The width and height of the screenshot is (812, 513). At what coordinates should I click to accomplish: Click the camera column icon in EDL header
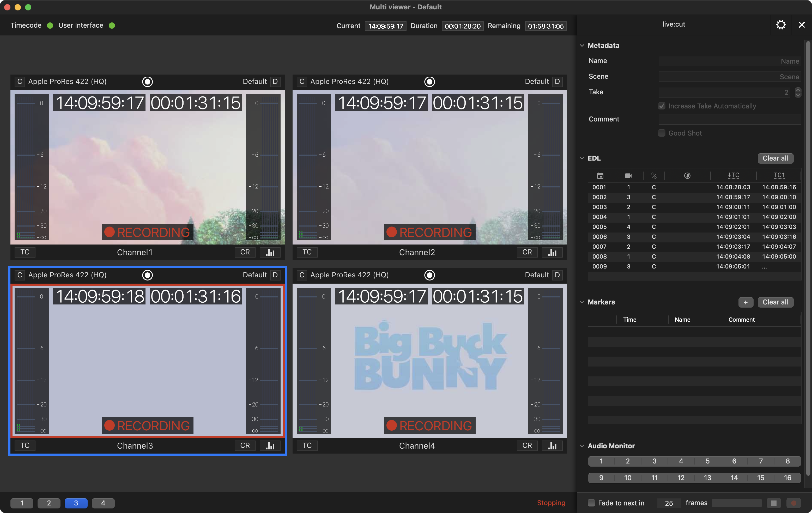tap(628, 176)
